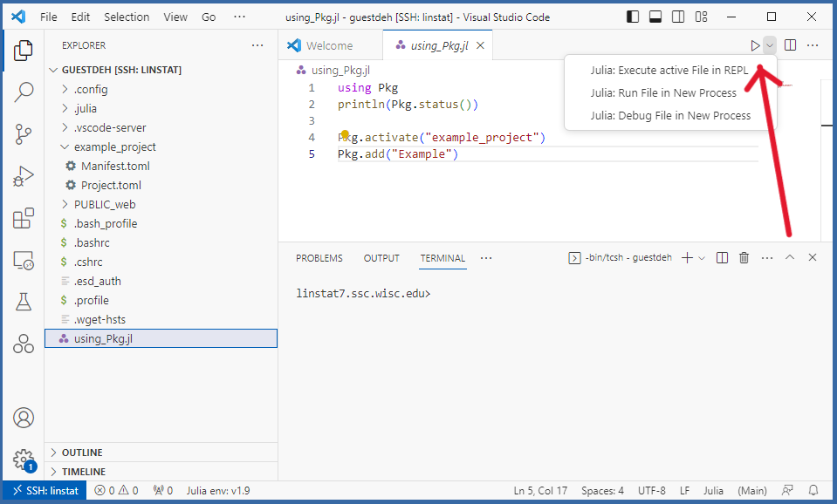Open Run and Debug view

(24, 176)
